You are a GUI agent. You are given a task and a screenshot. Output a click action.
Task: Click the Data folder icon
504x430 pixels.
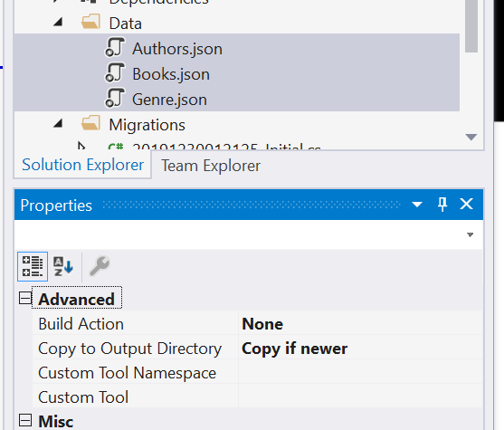(90, 22)
